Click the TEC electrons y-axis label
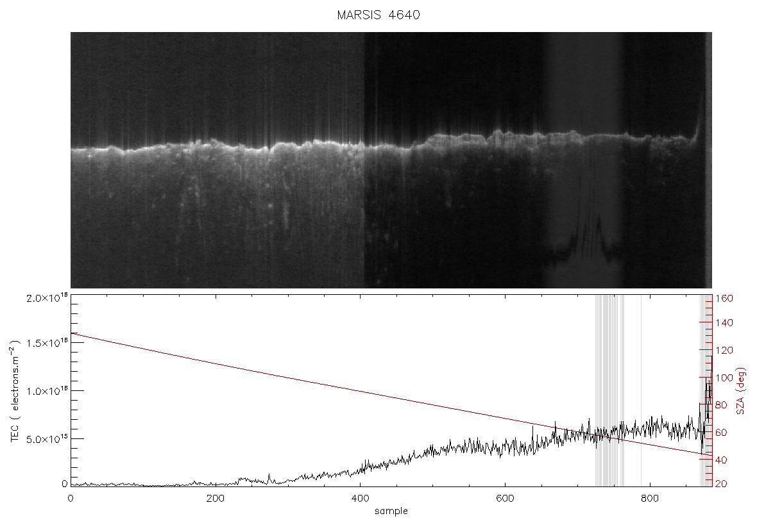757x532 pixels. point(15,391)
